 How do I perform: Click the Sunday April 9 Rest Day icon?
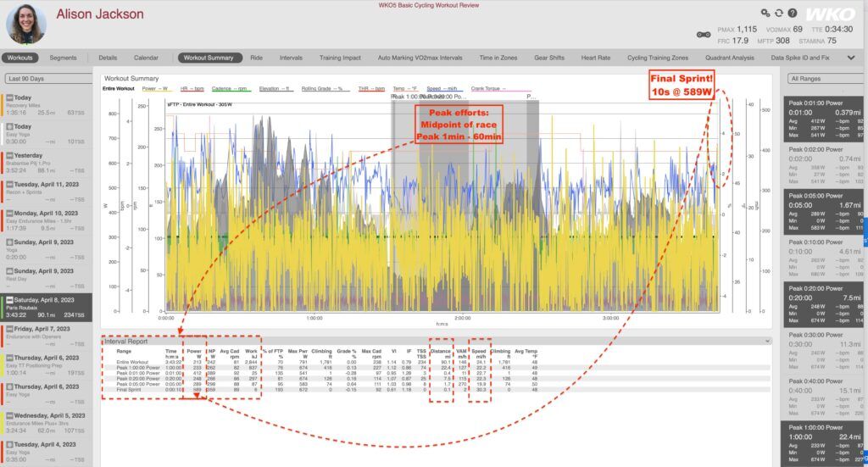pyautogui.click(x=10, y=271)
